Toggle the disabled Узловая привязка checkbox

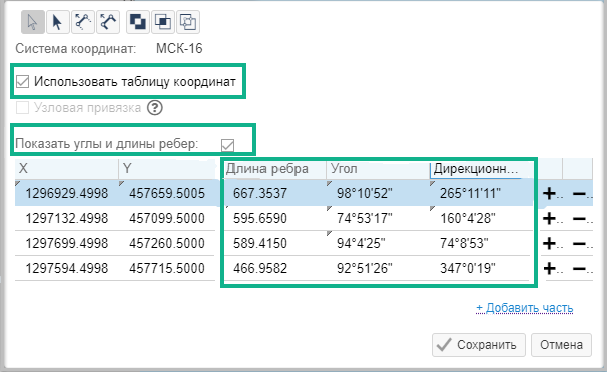(22, 107)
